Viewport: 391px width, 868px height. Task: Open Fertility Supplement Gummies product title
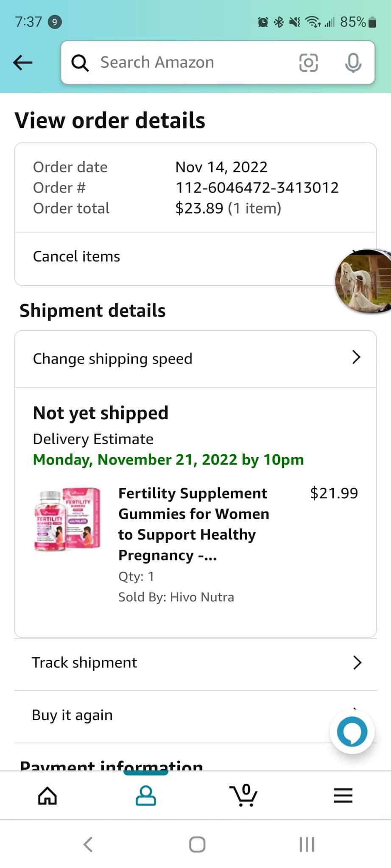pyautogui.click(x=194, y=524)
